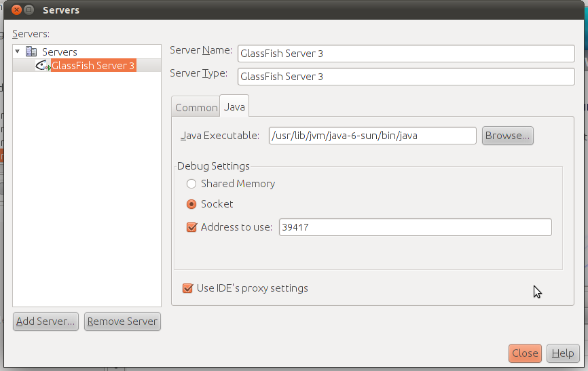Viewport: 588px width, 371px height.
Task: Click the window close icon in title bar
Action: click(16, 9)
